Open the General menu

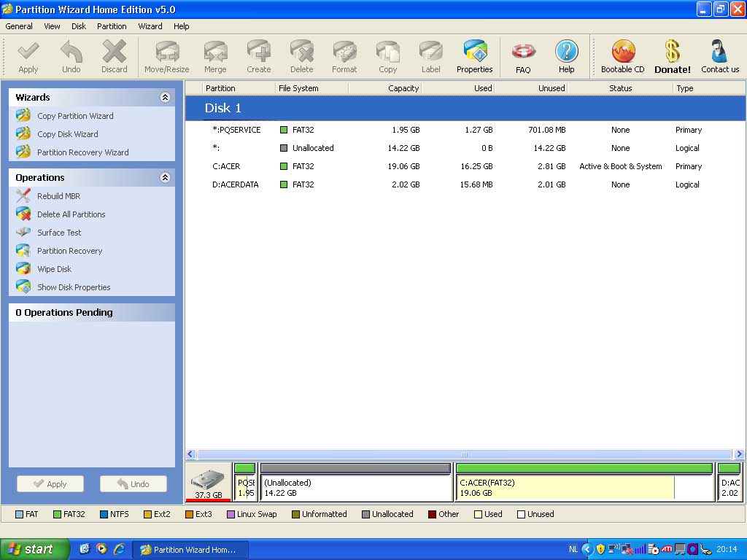pos(19,26)
